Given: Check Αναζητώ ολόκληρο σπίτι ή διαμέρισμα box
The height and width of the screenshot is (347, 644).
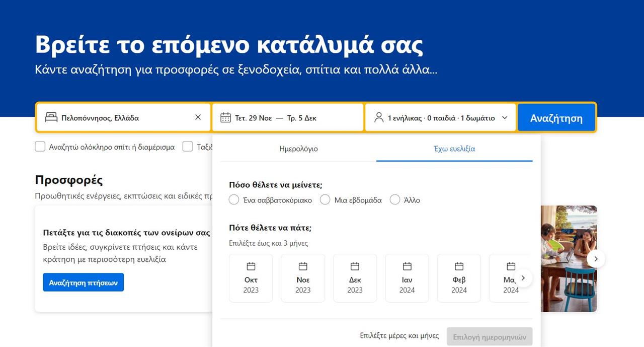Looking at the screenshot, I should pyautogui.click(x=40, y=147).
